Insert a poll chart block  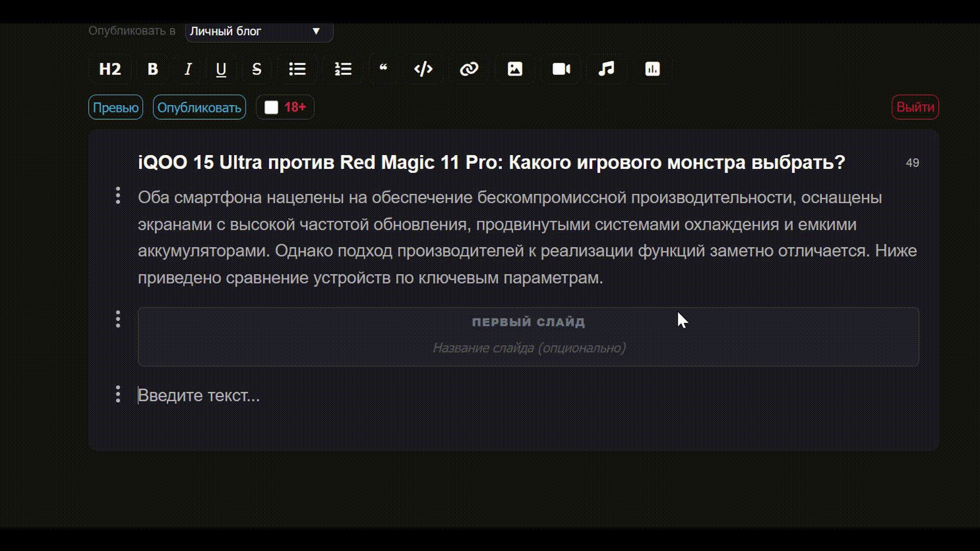pos(652,69)
